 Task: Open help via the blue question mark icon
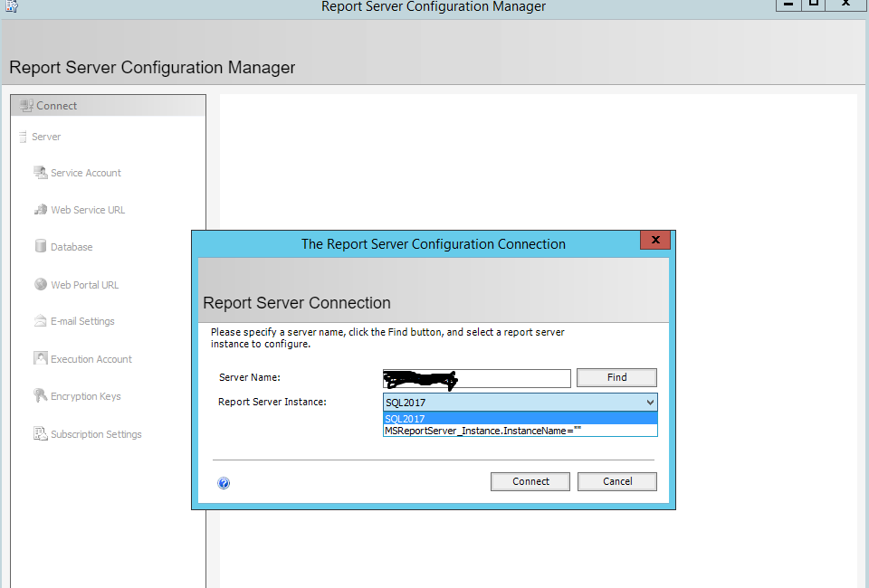224,483
